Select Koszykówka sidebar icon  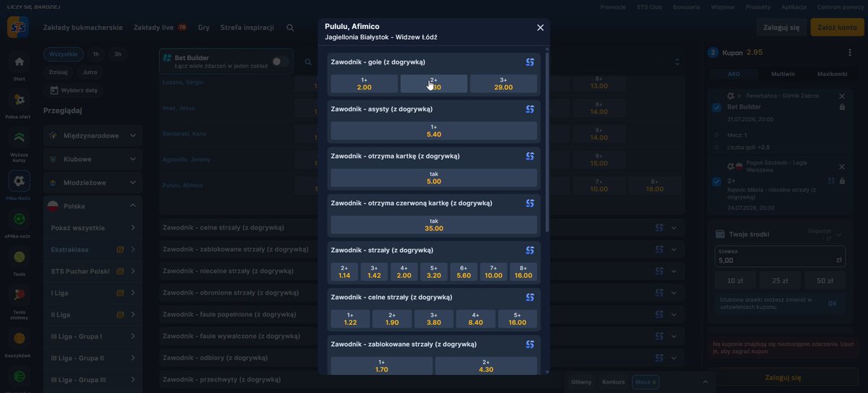tap(20, 344)
